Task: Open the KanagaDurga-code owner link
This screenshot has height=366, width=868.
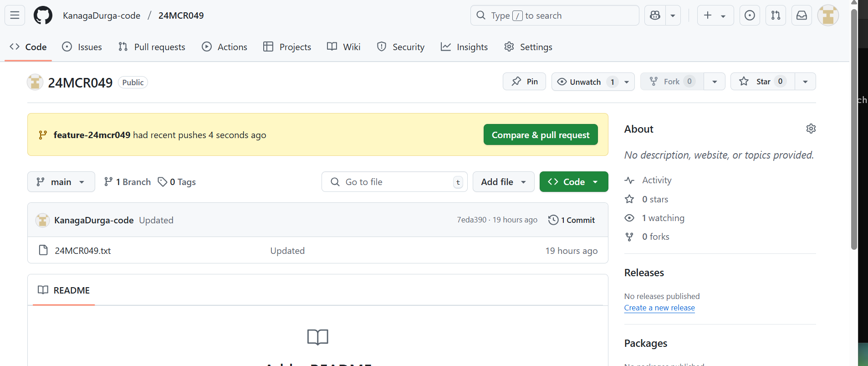Action: point(102,15)
